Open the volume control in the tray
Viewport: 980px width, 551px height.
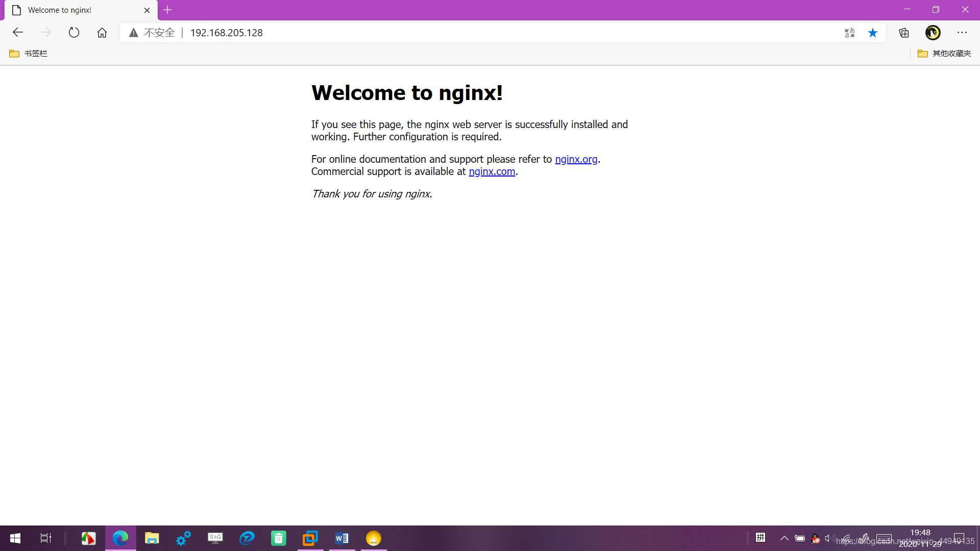[x=830, y=538]
